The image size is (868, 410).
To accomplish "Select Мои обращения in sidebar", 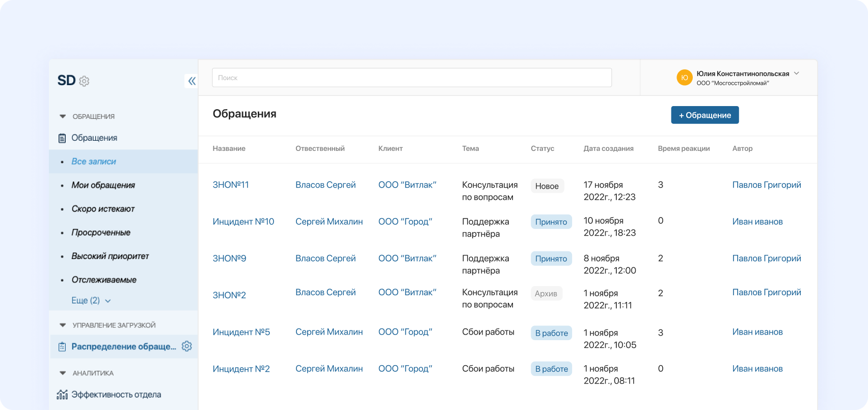I will click(x=103, y=185).
